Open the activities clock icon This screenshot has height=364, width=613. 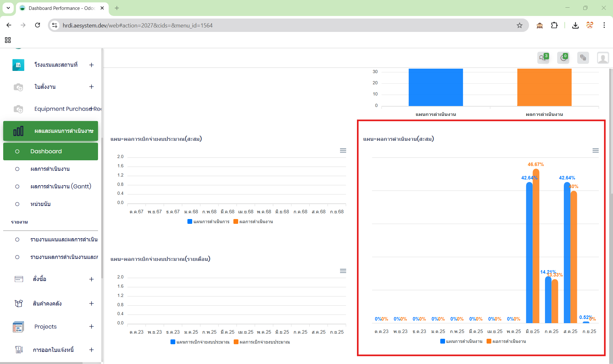point(563,58)
